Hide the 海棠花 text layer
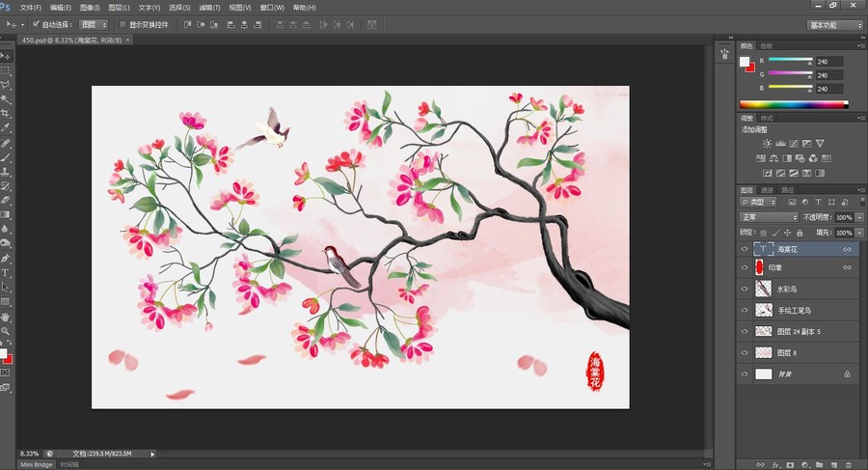The height and width of the screenshot is (470, 868). pos(745,249)
